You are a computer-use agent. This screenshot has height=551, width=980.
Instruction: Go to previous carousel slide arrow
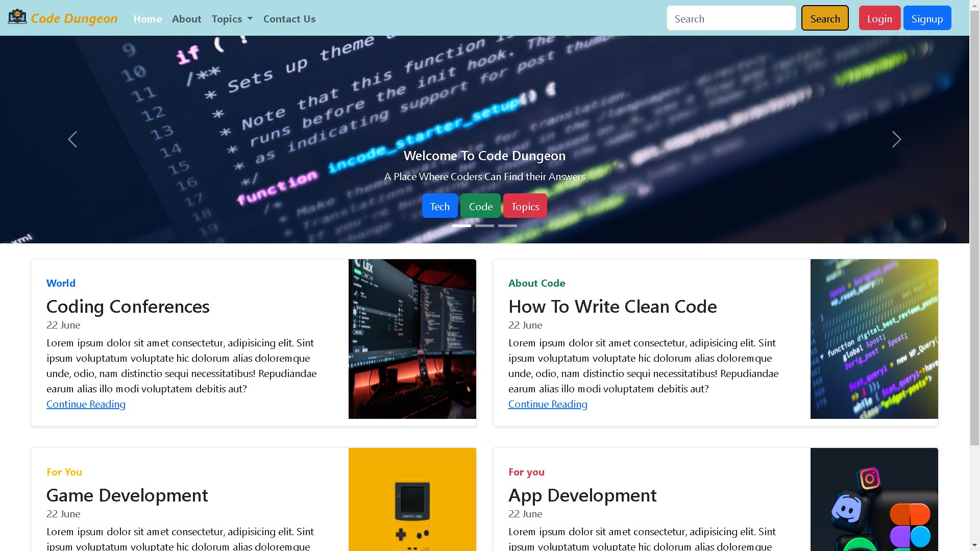[x=72, y=139]
